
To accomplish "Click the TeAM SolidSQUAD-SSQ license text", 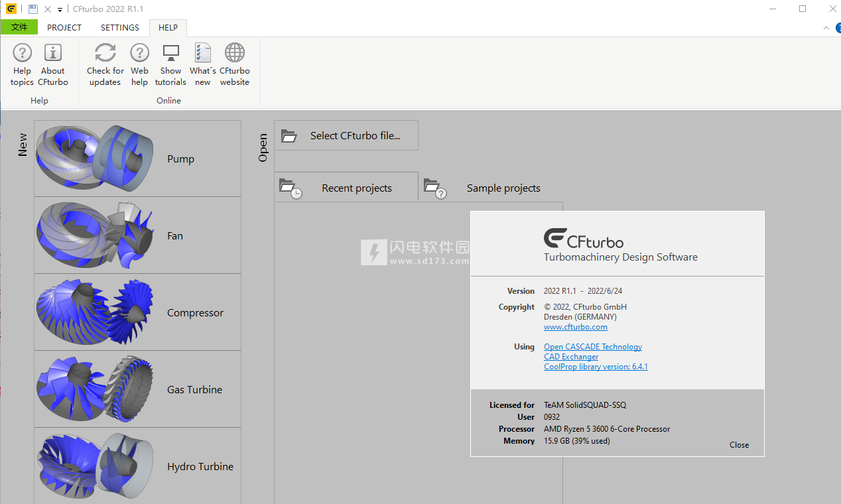I will point(585,405).
